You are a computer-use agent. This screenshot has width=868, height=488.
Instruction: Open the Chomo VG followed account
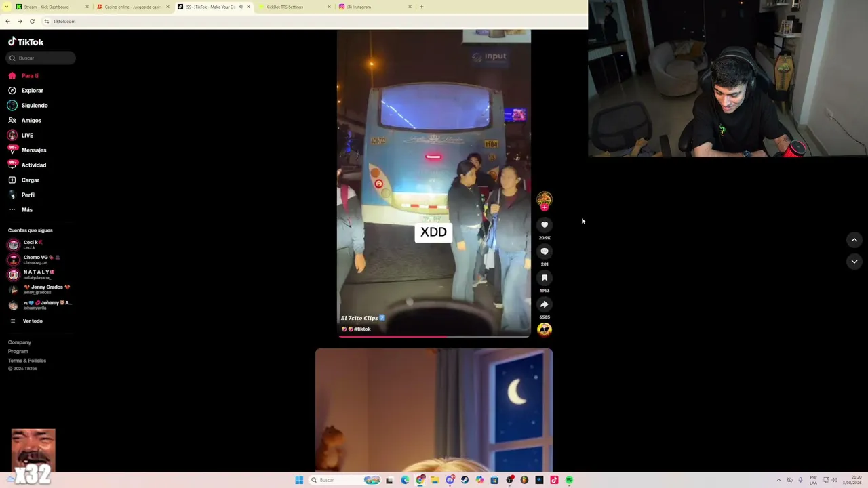[x=41, y=260]
